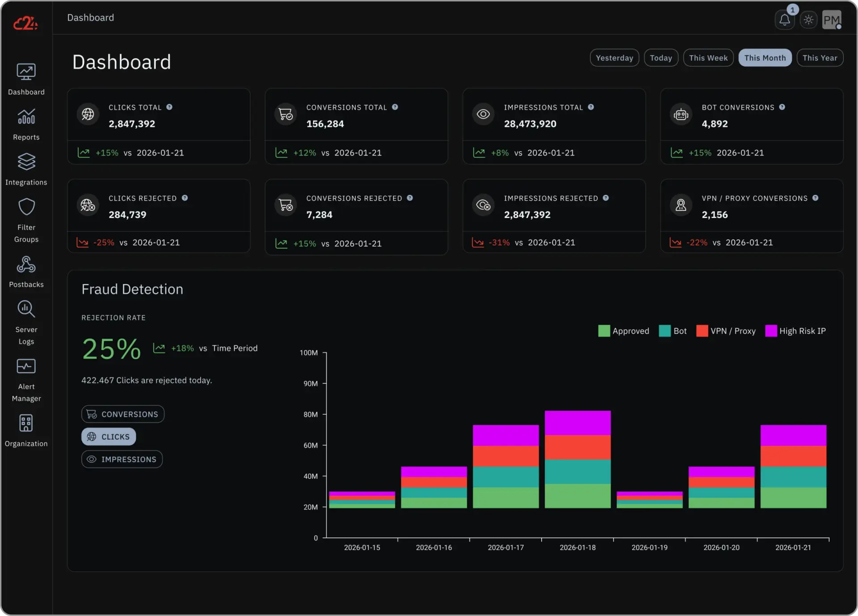
Task: Open the Postbacks webhook icon
Action: [x=26, y=264]
